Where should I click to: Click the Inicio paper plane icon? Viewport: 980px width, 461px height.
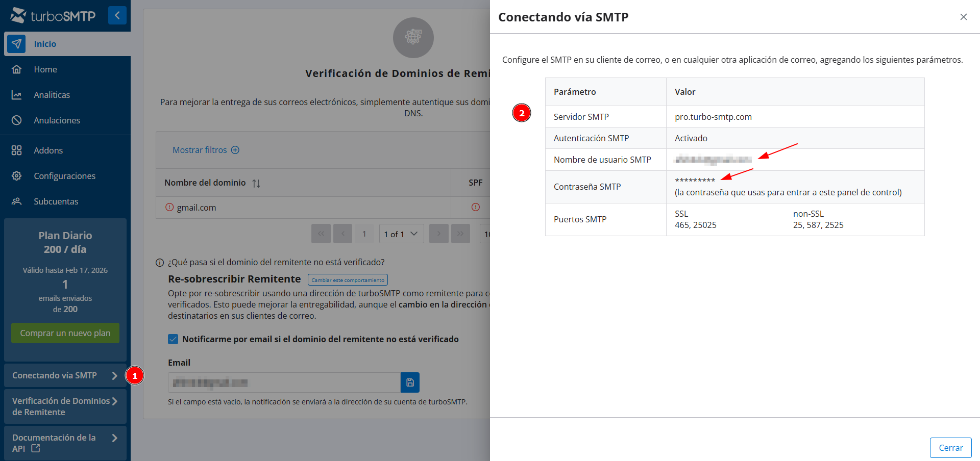click(x=16, y=44)
